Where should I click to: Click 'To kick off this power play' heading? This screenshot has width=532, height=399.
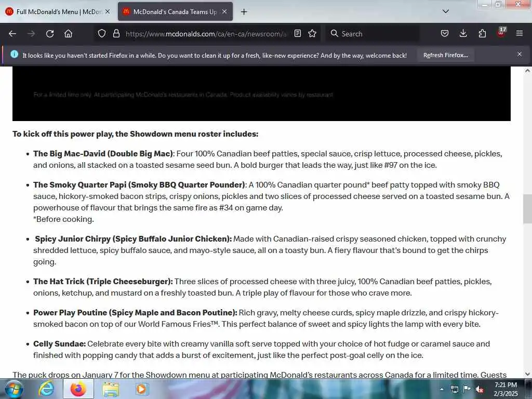click(x=136, y=134)
